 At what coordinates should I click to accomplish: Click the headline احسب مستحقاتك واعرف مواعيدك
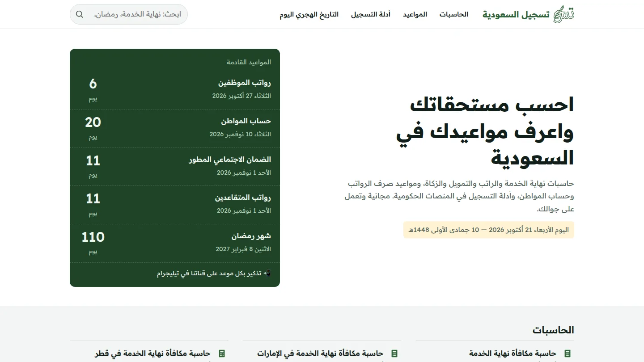pyautogui.click(x=485, y=131)
